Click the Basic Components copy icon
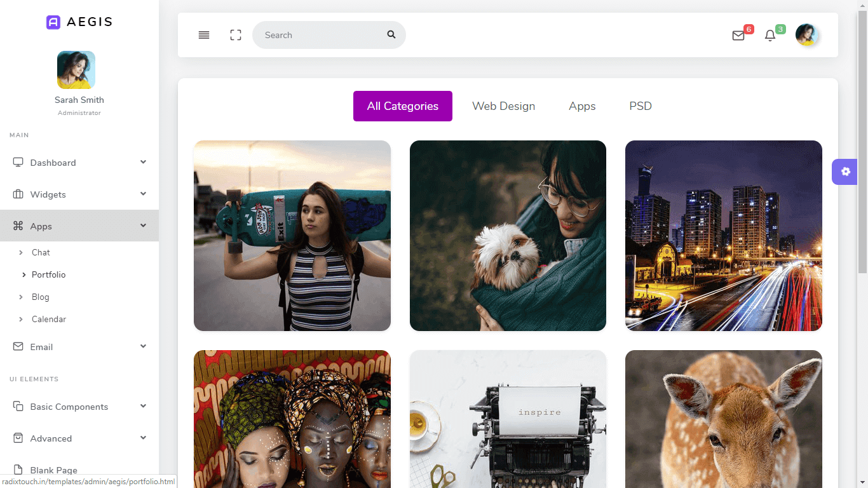The height and width of the screenshot is (488, 868). pyautogui.click(x=18, y=406)
